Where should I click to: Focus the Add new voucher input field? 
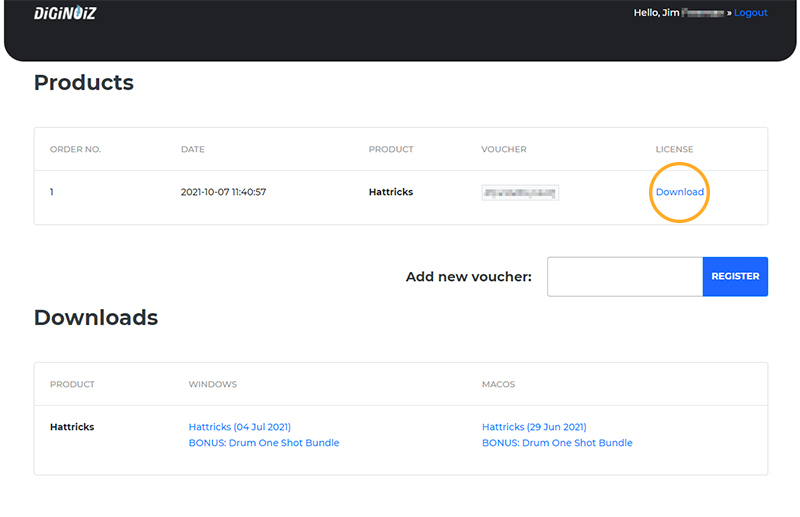[624, 277]
